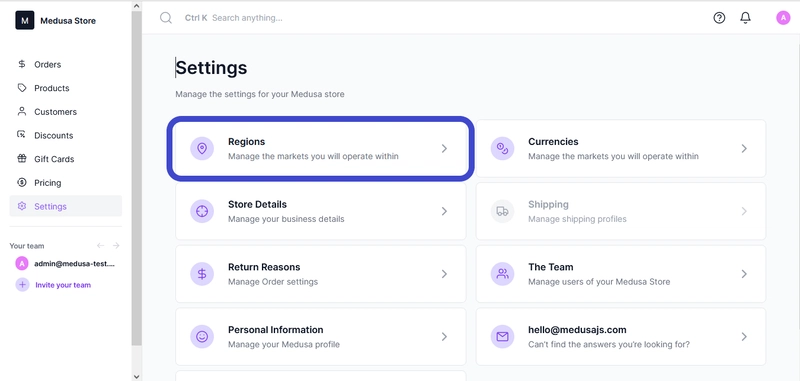The height and width of the screenshot is (381, 800).
Task: Click the admin@medusa-test team member email
Action: coord(74,264)
